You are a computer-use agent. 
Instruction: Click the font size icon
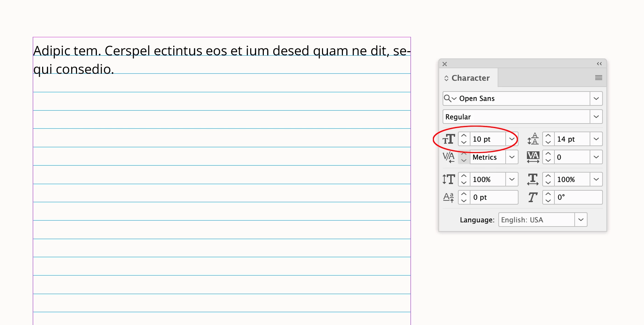pyautogui.click(x=449, y=139)
